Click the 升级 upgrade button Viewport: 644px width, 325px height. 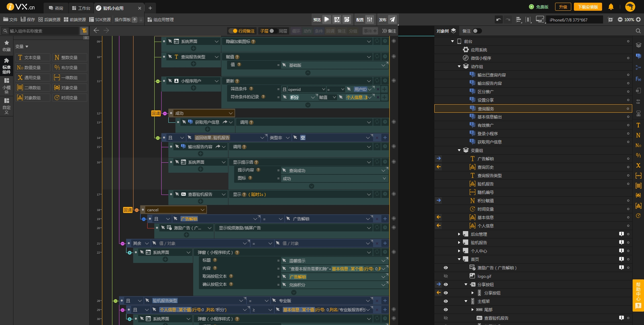pyautogui.click(x=563, y=7)
